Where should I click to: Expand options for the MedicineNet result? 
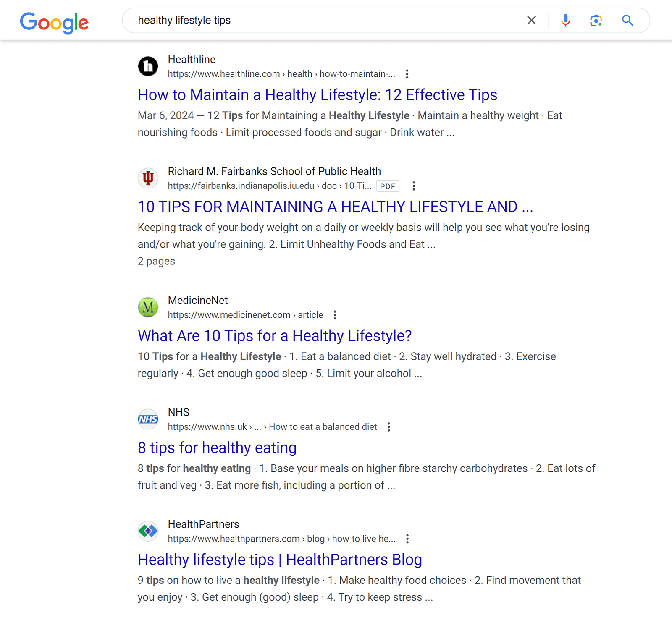pyautogui.click(x=335, y=314)
